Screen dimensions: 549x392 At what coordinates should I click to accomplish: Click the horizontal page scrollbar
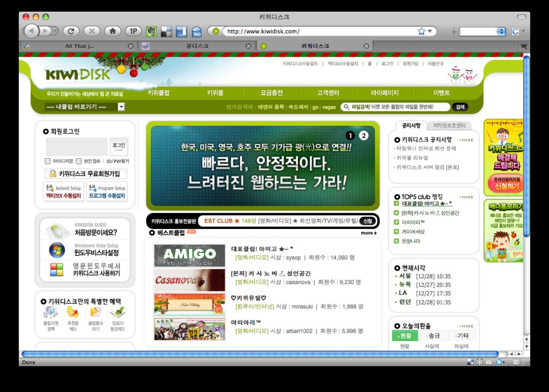point(260,354)
